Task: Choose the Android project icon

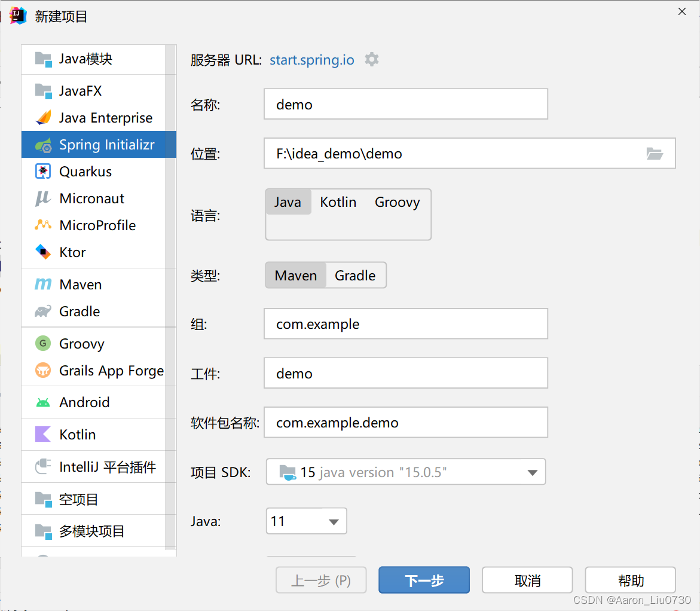Action: pos(43,402)
